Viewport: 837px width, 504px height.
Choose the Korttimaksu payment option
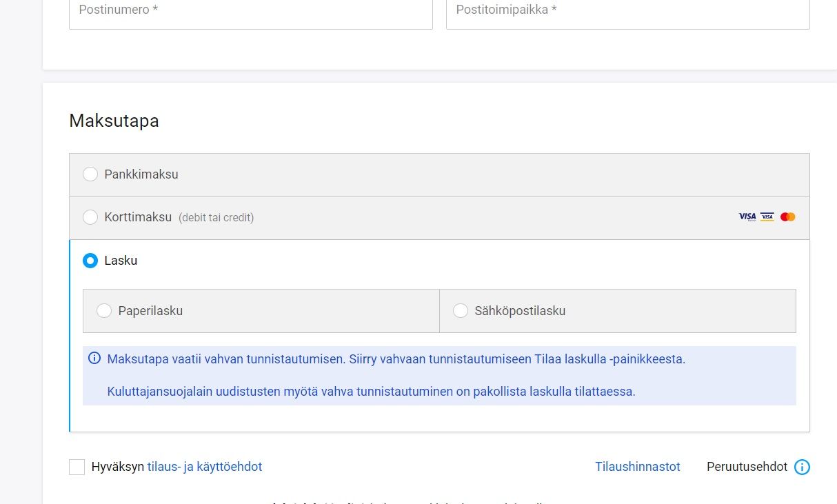click(90, 217)
